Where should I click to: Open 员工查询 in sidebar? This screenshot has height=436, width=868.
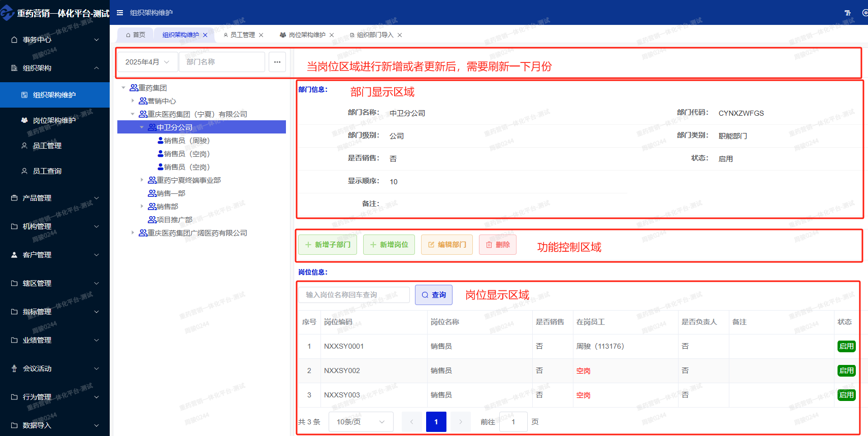point(55,171)
